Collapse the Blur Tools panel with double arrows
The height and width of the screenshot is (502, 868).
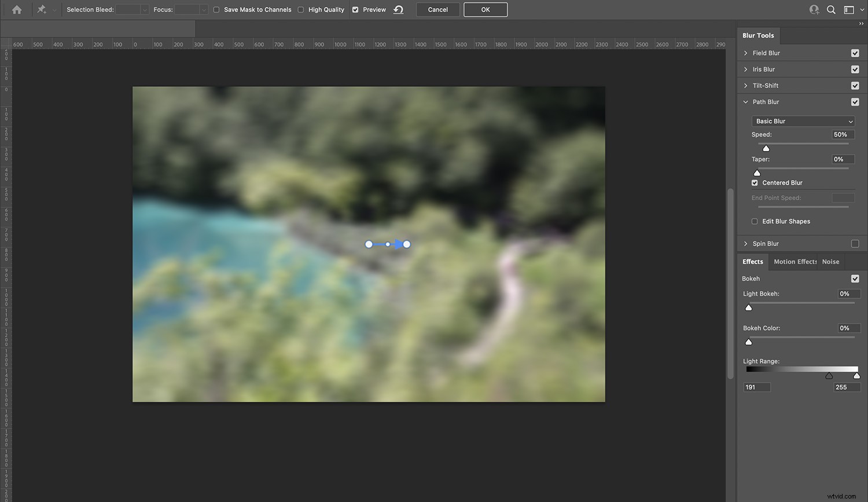(x=862, y=24)
